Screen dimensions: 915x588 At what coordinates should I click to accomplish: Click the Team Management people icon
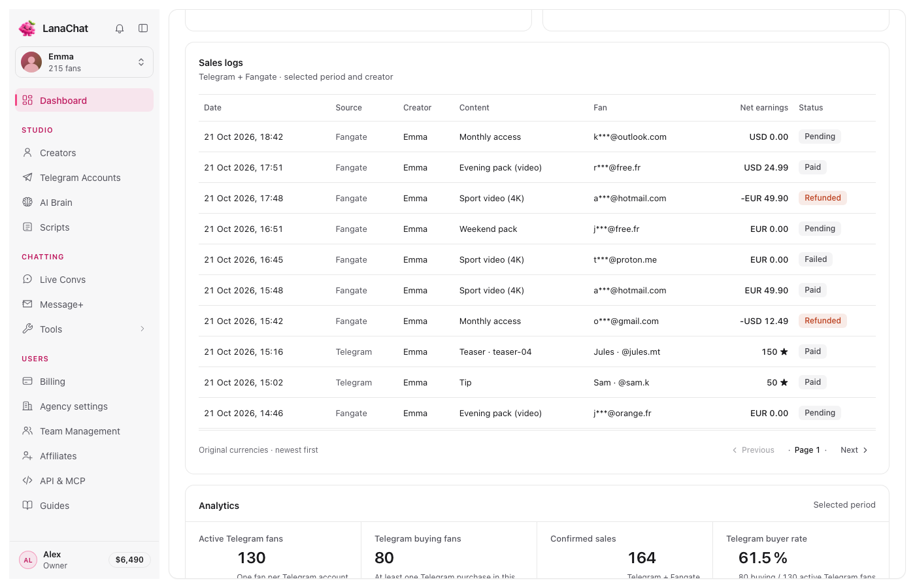tap(27, 431)
